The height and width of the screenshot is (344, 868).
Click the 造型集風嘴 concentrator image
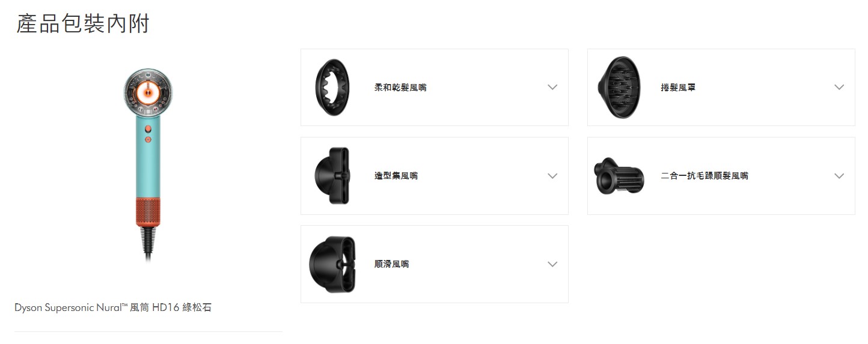332,176
